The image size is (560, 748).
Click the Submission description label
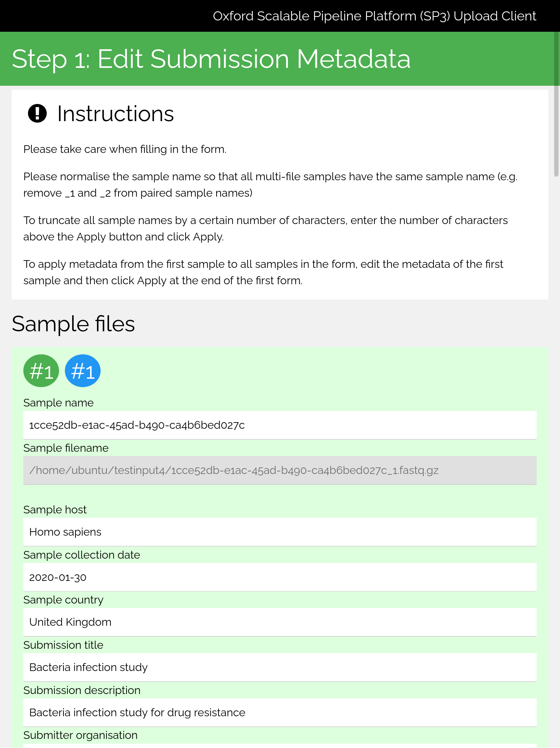(82, 690)
